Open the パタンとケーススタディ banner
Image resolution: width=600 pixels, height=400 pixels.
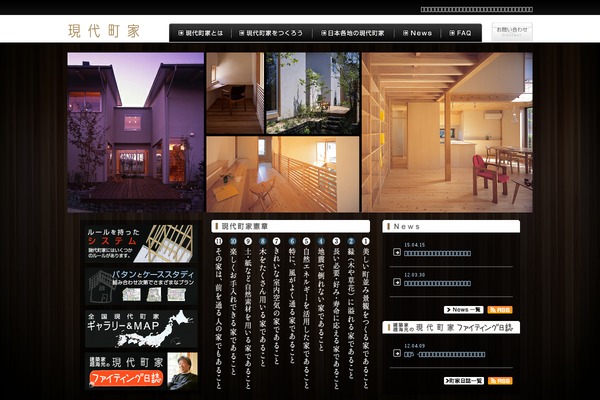tap(141, 286)
